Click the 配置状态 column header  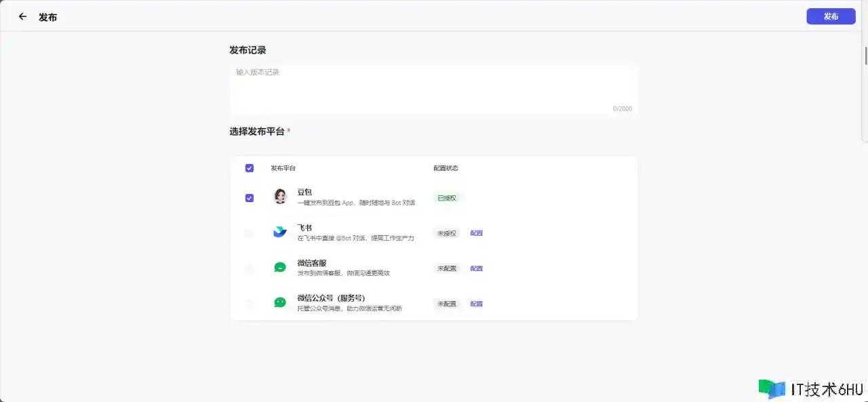[446, 168]
